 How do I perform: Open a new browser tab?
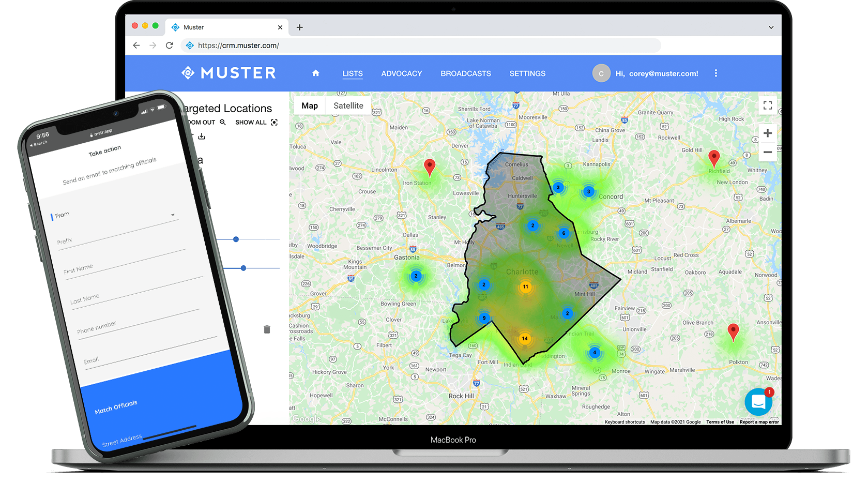point(300,27)
